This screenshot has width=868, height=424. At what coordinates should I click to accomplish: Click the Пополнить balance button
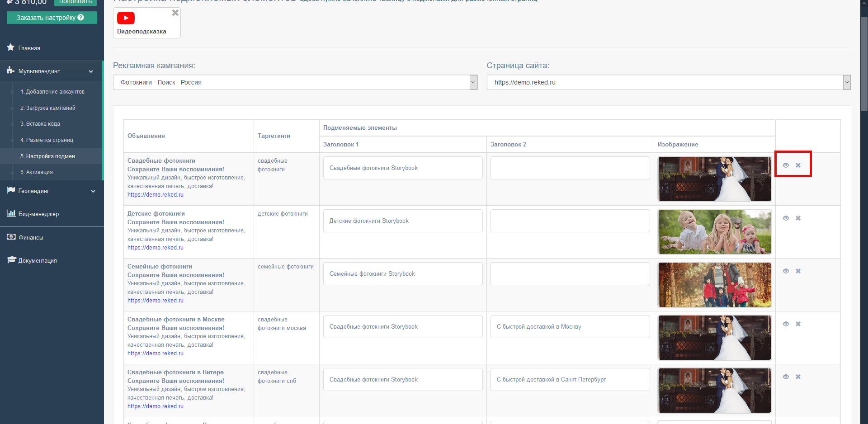(x=75, y=2)
